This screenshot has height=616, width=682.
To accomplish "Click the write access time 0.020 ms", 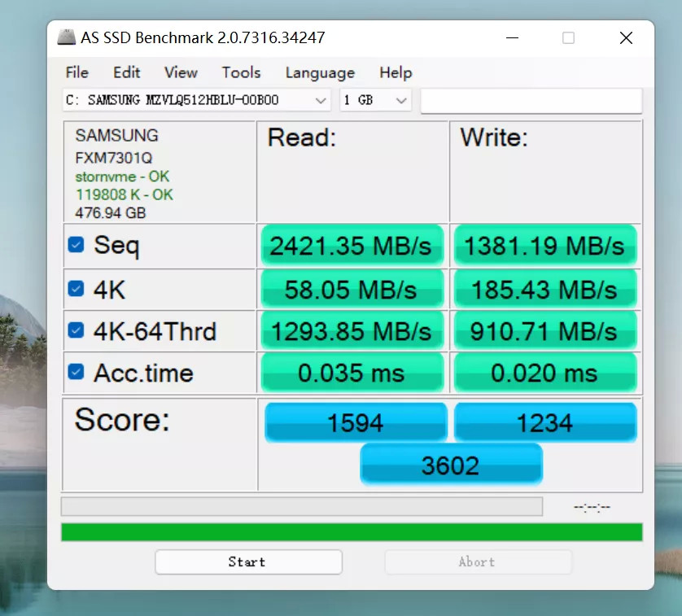I will point(545,373).
